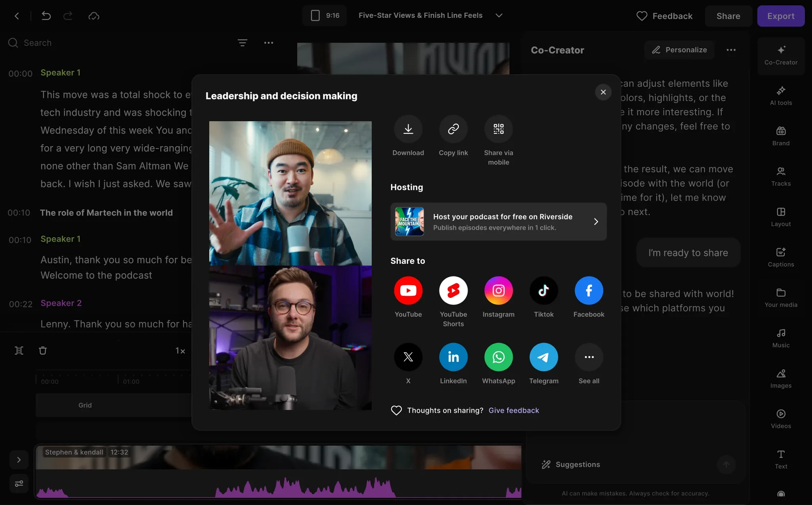Share to Facebook
Screen dimensions: 812x505
pyautogui.click(x=589, y=291)
